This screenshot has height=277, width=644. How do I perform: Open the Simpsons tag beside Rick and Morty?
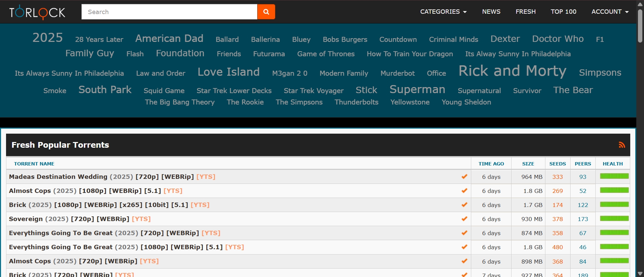600,72
